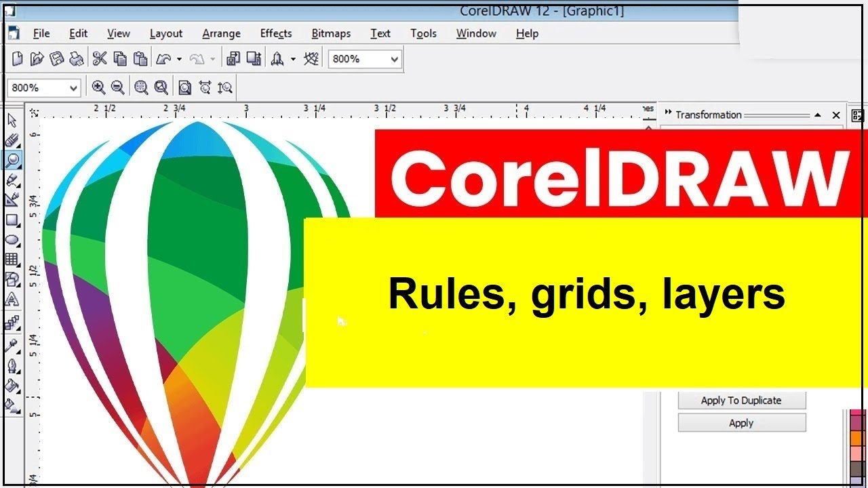868x488 pixels.
Task: Select the Ellipse tool
Action: pyautogui.click(x=12, y=239)
